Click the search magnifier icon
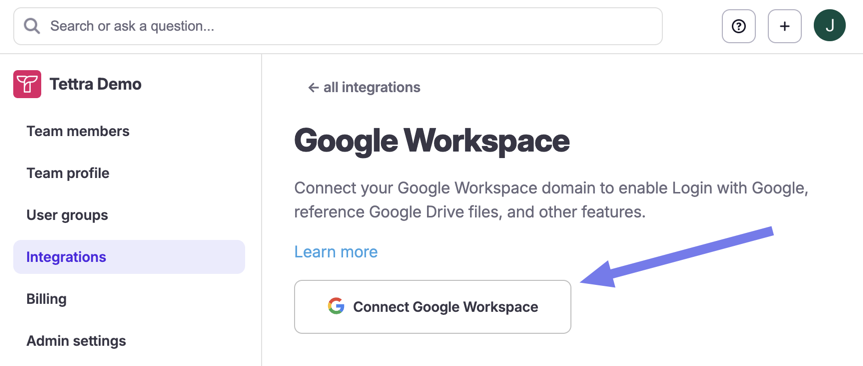This screenshot has width=863, height=366. (32, 26)
